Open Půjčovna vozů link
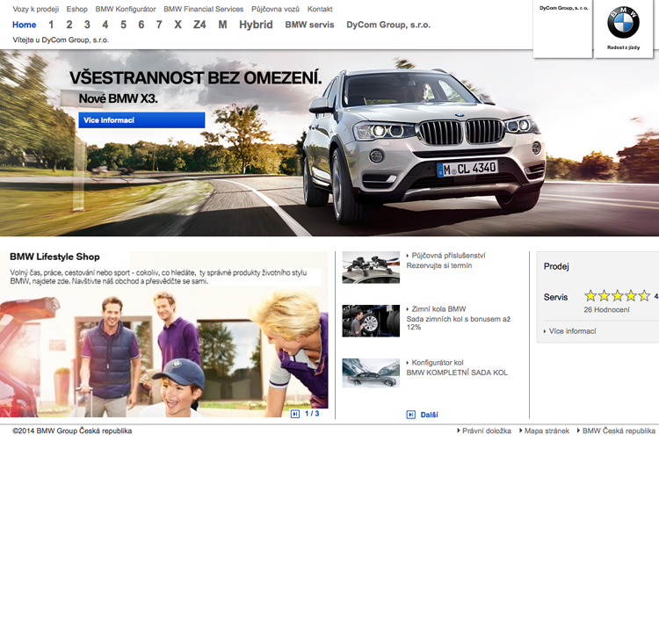The image size is (659, 644). 276,9
